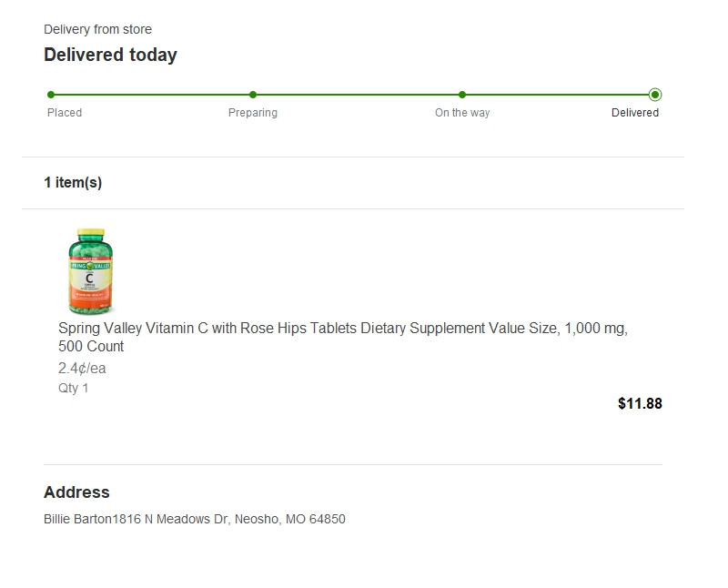Open the Vitamin C bottle thumbnail

(x=90, y=271)
